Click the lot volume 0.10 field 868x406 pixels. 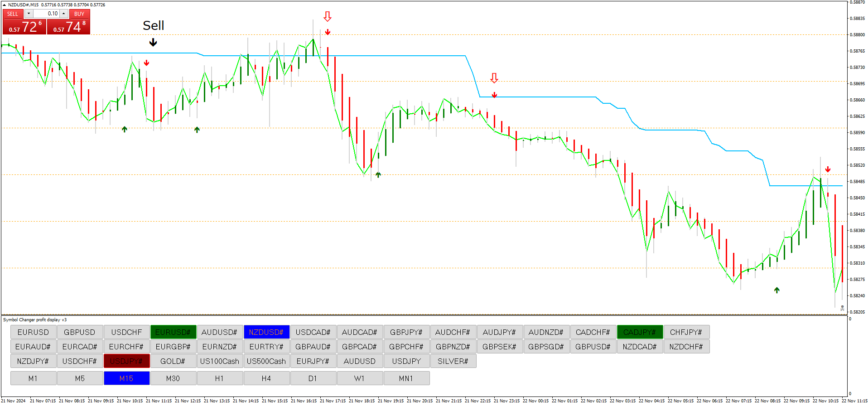coord(47,14)
